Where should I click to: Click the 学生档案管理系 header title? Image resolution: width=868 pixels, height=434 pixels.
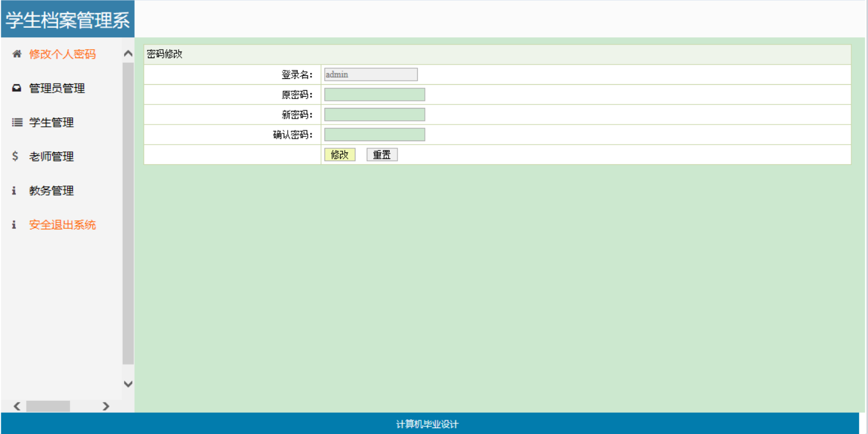coord(68,21)
